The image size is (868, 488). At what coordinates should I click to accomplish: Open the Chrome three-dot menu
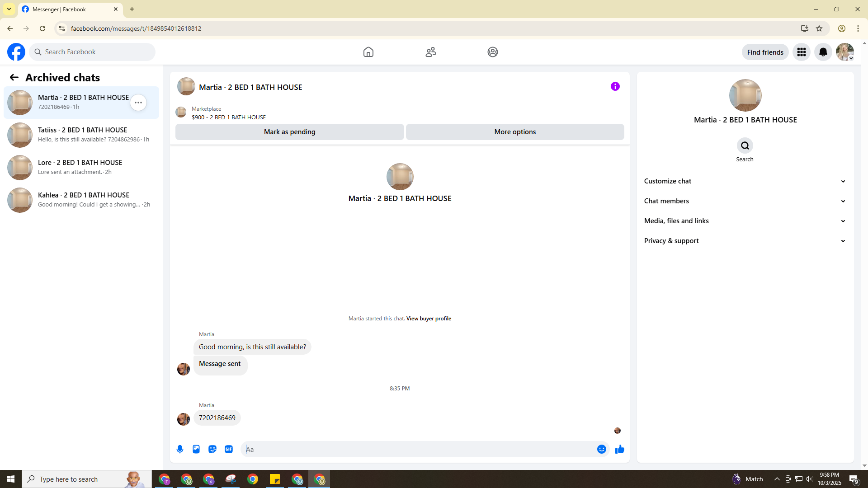[x=858, y=28]
